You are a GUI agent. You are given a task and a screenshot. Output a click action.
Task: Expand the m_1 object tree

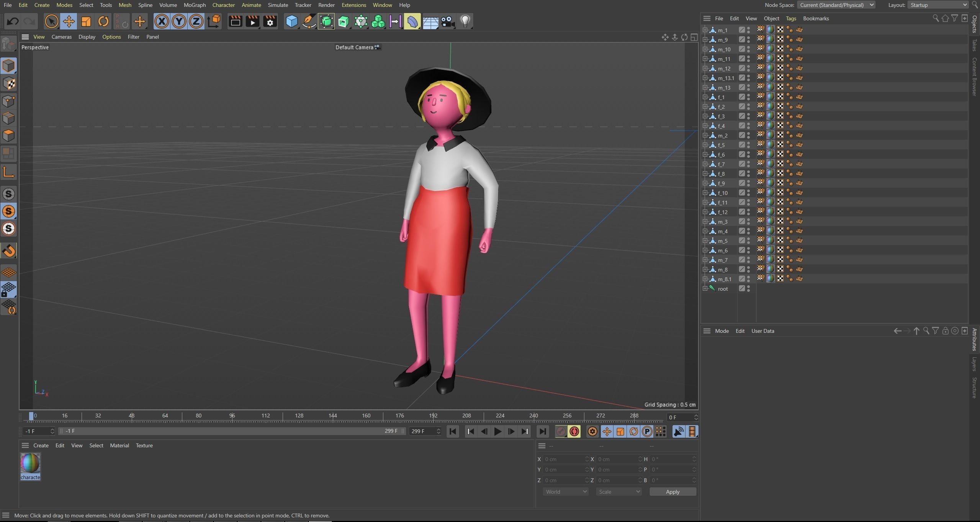[x=705, y=30]
